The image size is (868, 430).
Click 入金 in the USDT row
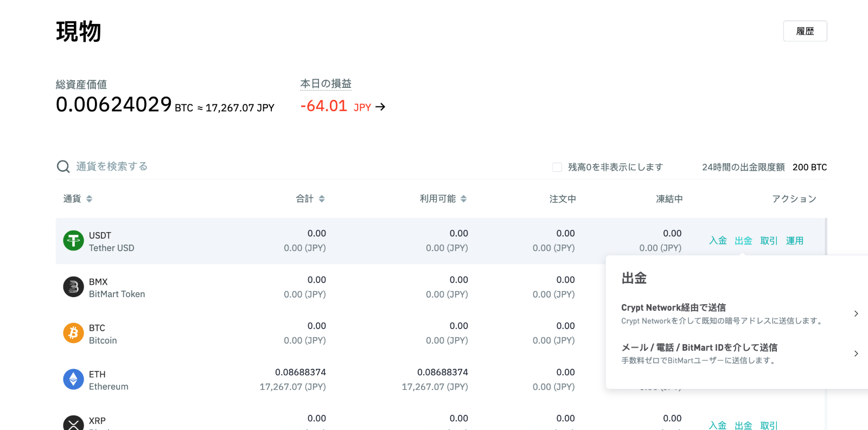[718, 241]
